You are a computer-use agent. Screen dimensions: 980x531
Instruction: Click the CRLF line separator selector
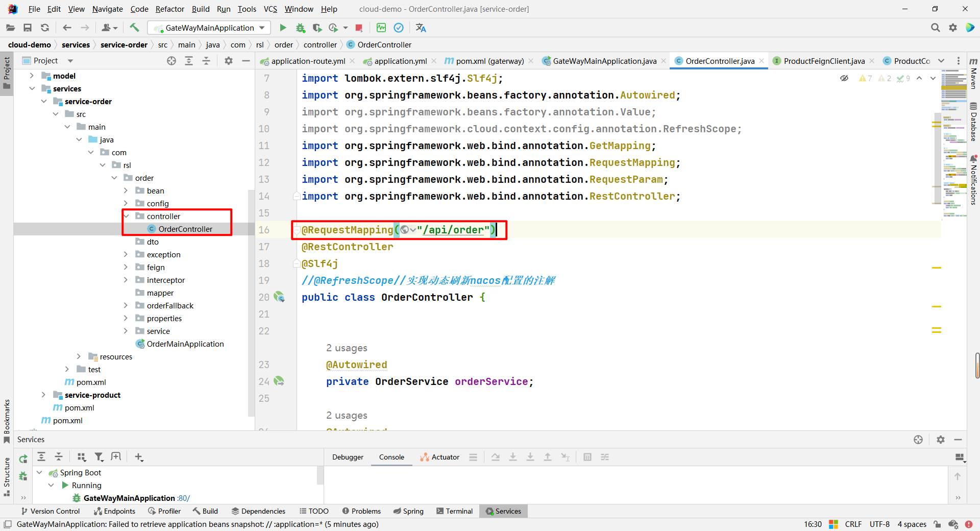pos(853,524)
